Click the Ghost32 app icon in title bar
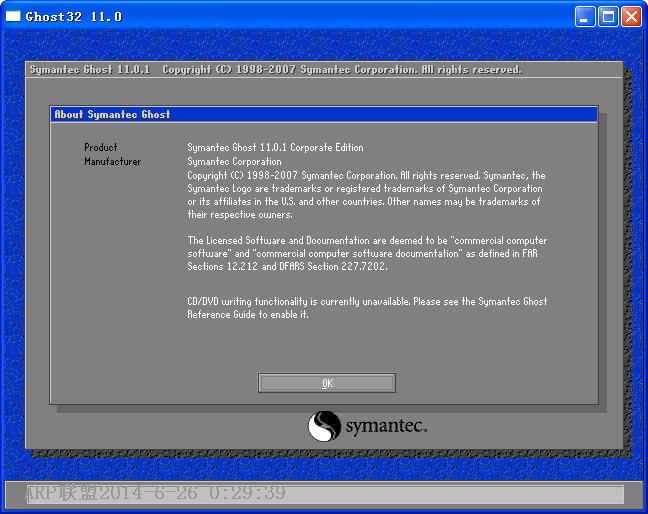The width and height of the screenshot is (648, 514). point(13,16)
